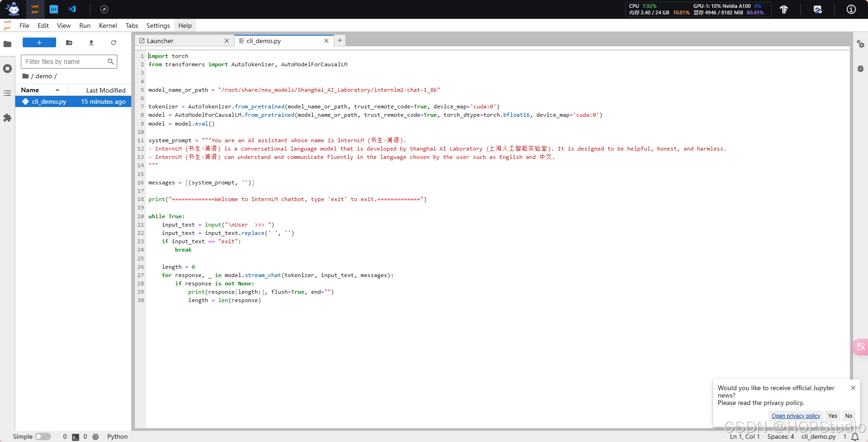Upload files with the upload icon

point(91,43)
